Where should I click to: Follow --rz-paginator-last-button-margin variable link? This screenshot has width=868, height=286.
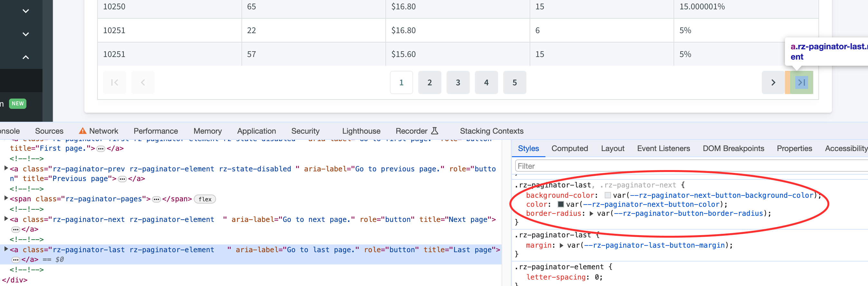pyautogui.click(x=654, y=245)
